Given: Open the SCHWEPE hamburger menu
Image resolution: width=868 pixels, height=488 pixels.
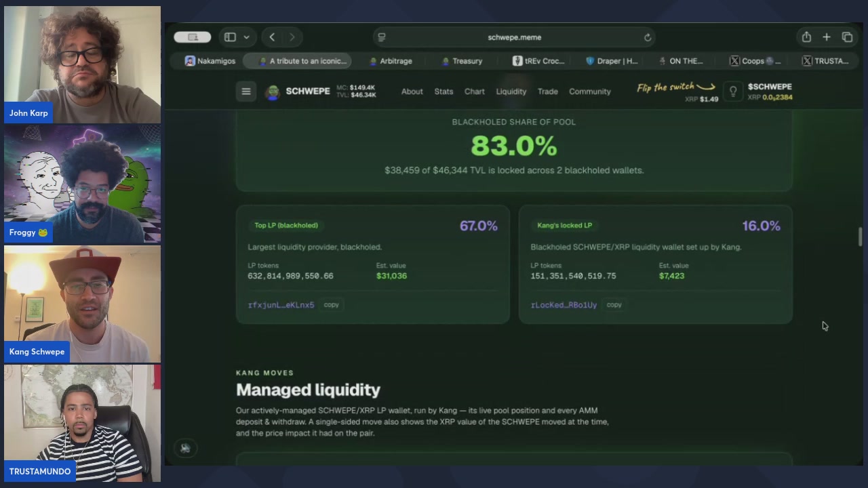Looking at the screenshot, I should tap(246, 91).
